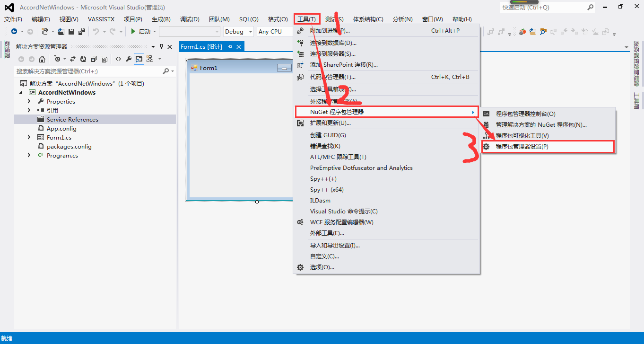Open the 生成(B) menu
This screenshot has height=344, width=644.
(x=161, y=19)
